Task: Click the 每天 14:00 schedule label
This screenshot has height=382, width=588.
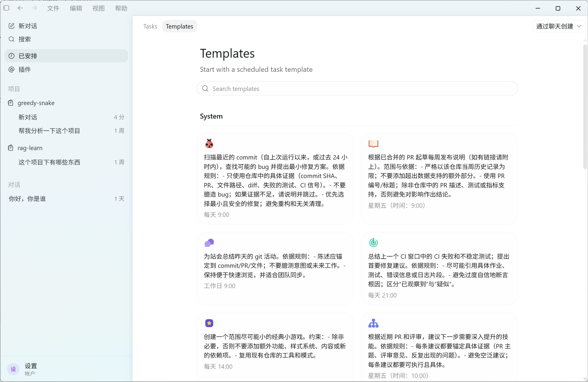Action: point(218,367)
